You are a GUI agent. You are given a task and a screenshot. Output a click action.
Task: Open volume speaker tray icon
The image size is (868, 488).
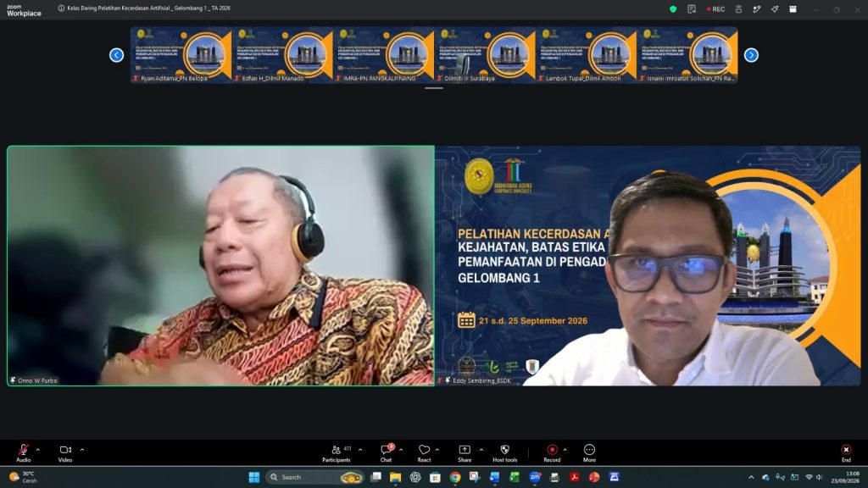(x=820, y=478)
